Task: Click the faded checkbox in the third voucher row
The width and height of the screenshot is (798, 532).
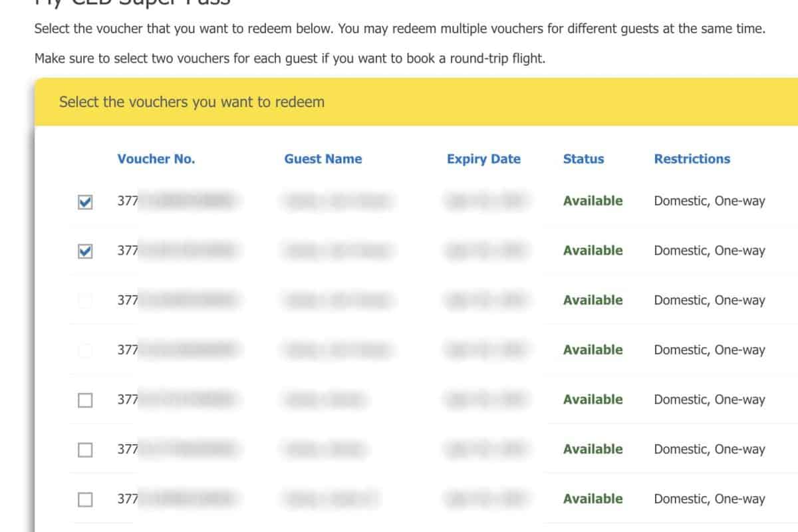Action: click(x=85, y=301)
